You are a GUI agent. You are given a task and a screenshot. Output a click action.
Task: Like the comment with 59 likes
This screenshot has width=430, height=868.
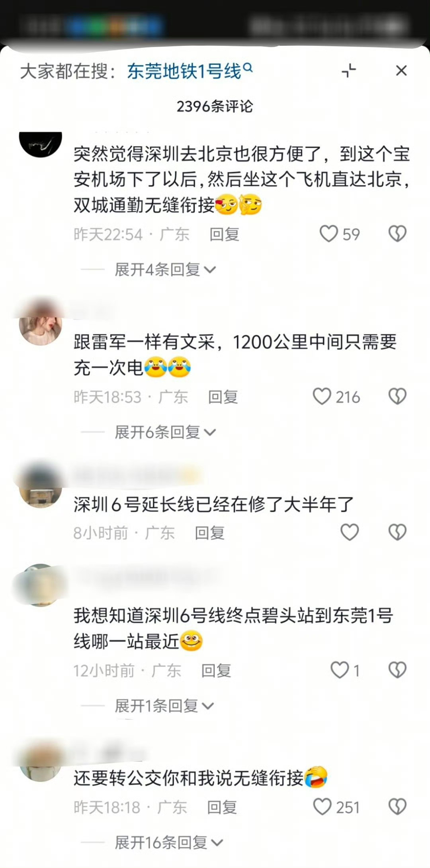click(329, 234)
